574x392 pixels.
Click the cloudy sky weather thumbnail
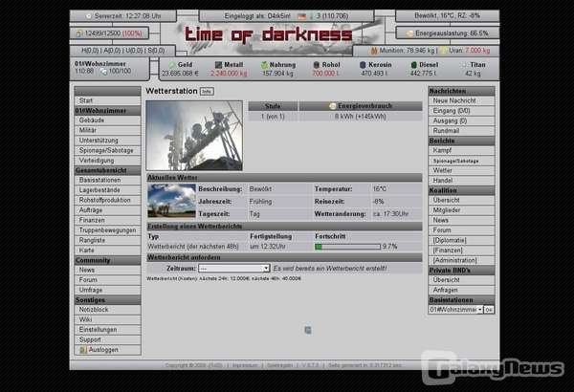pos(171,201)
